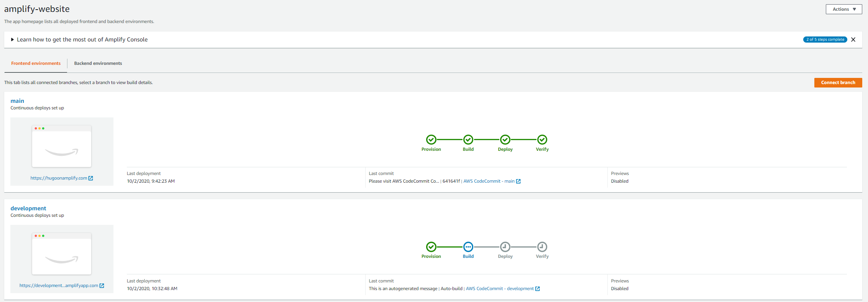The width and height of the screenshot is (868, 302).
Task: Click the Build label under development branch
Action: click(x=468, y=256)
